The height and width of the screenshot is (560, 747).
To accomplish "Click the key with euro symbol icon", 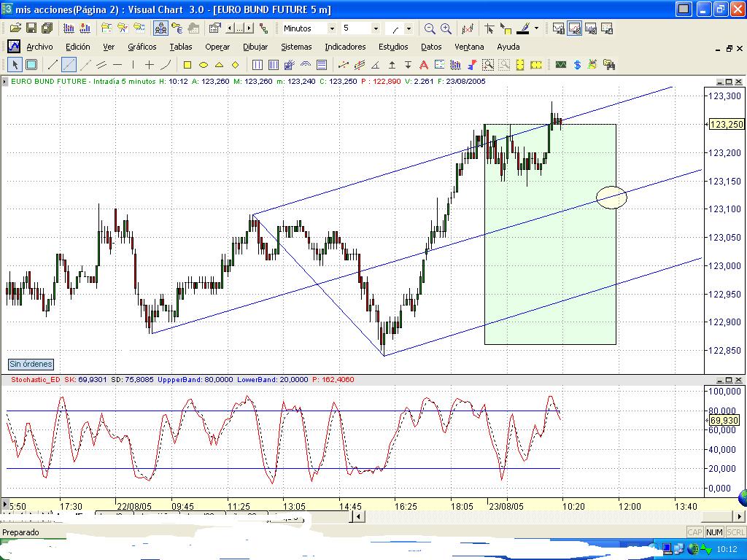I will tap(177, 28).
